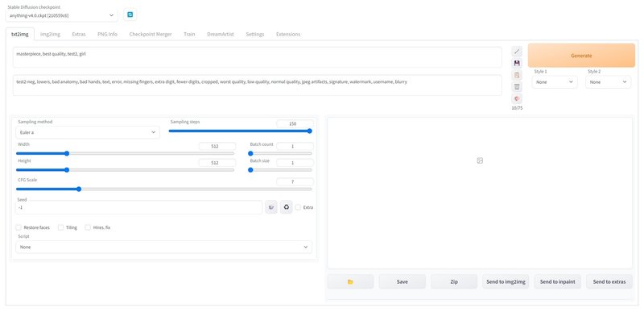Click into the positive prompt text box

point(257,57)
